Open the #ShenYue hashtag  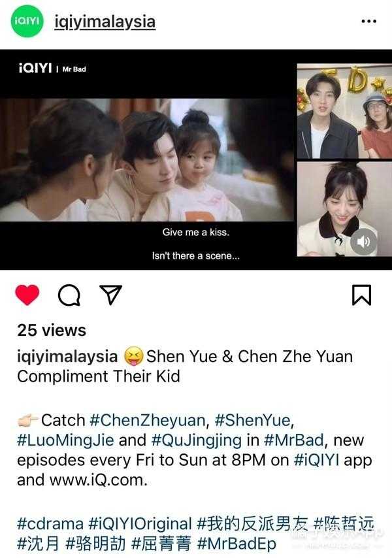click(252, 420)
